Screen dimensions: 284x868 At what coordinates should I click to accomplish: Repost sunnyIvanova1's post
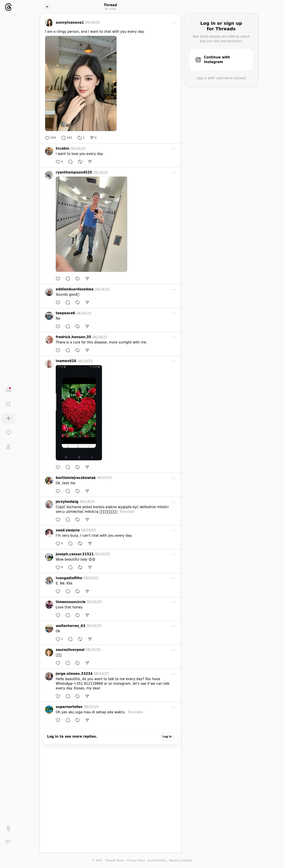[x=79, y=138]
